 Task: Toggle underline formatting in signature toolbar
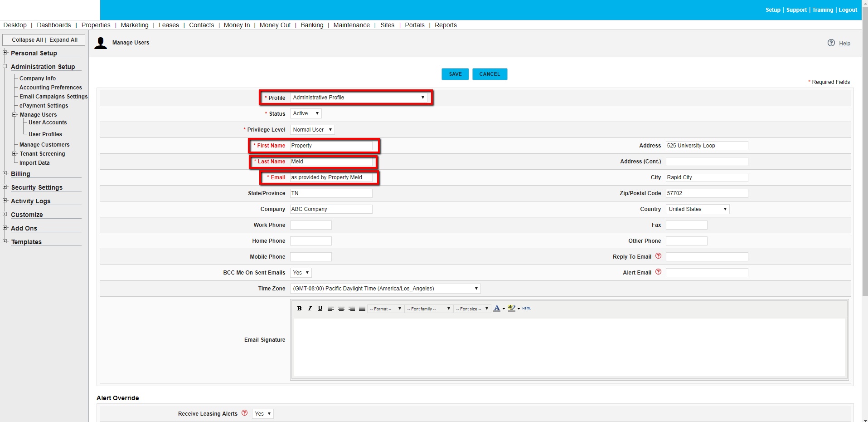pyautogui.click(x=320, y=309)
